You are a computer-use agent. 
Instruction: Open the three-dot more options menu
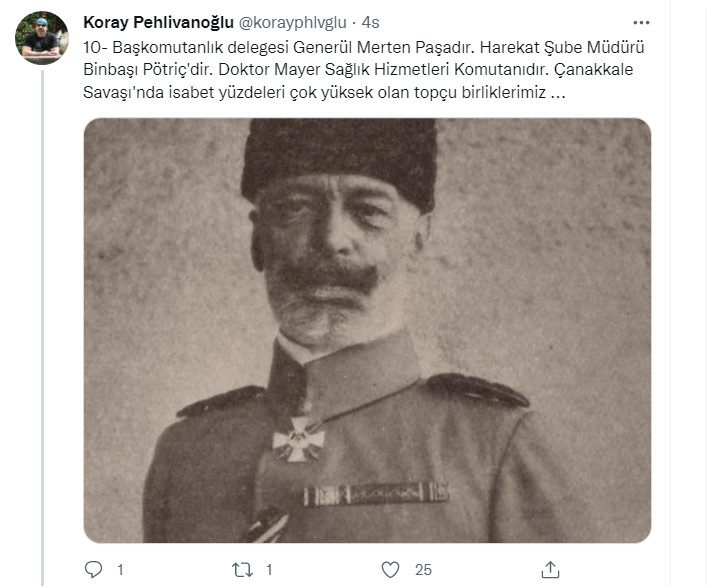tap(641, 23)
